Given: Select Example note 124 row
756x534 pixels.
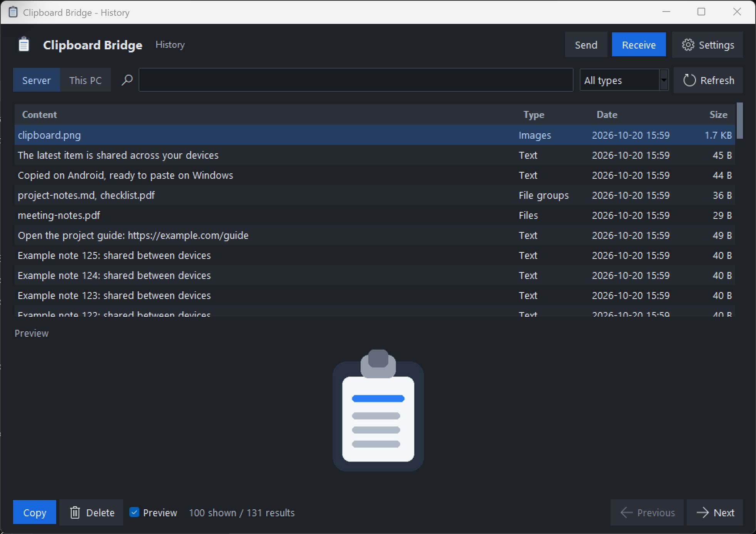Looking at the screenshot, I should tap(375, 275).
